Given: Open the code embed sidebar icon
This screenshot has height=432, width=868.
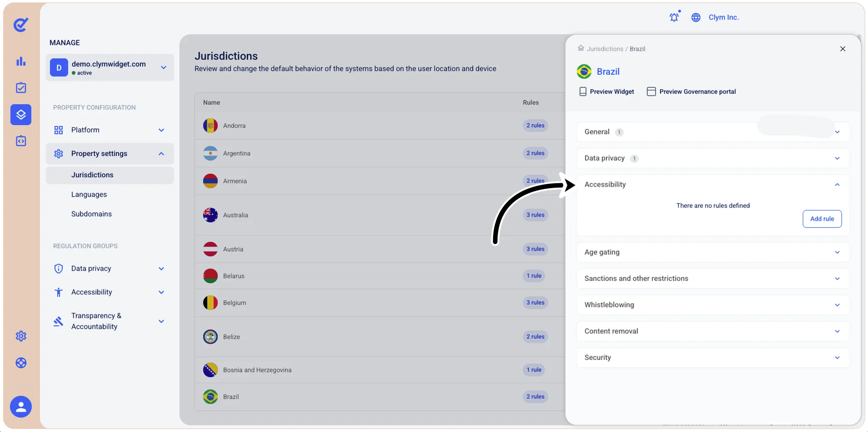Looking at the screenshot, I should pos(21,141).
